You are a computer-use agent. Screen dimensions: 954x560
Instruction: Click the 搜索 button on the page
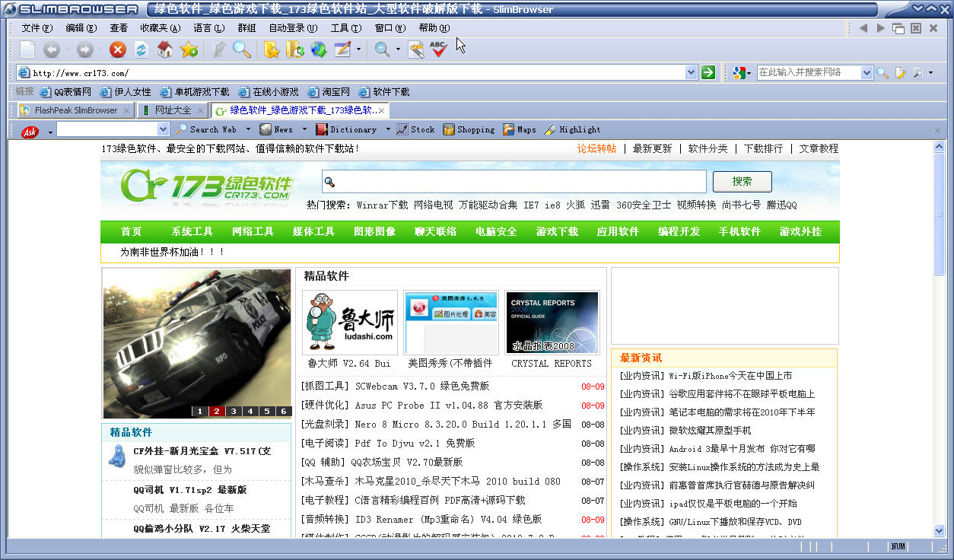coord(742,182)
